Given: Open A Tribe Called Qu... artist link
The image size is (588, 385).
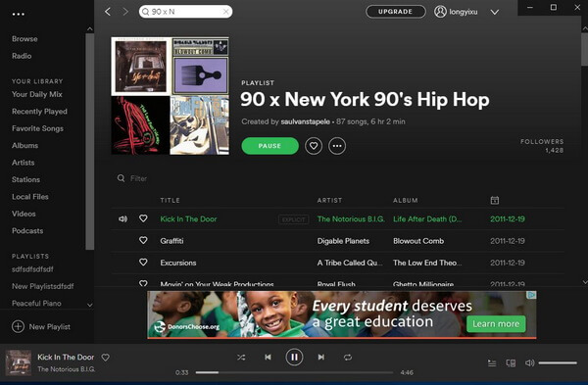Looking at the screenshot, I should [350, 263].
